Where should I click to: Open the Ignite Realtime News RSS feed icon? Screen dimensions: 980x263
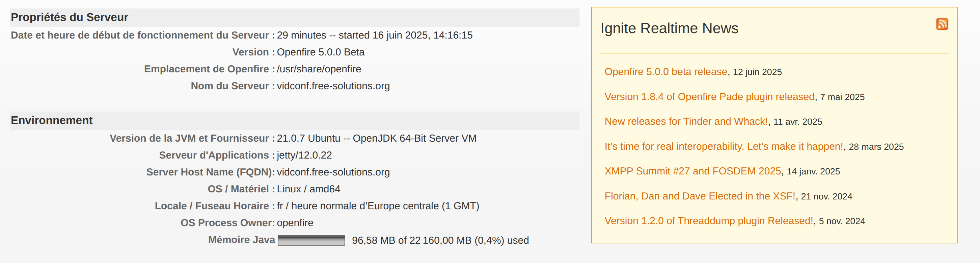[x=942, y=24]
